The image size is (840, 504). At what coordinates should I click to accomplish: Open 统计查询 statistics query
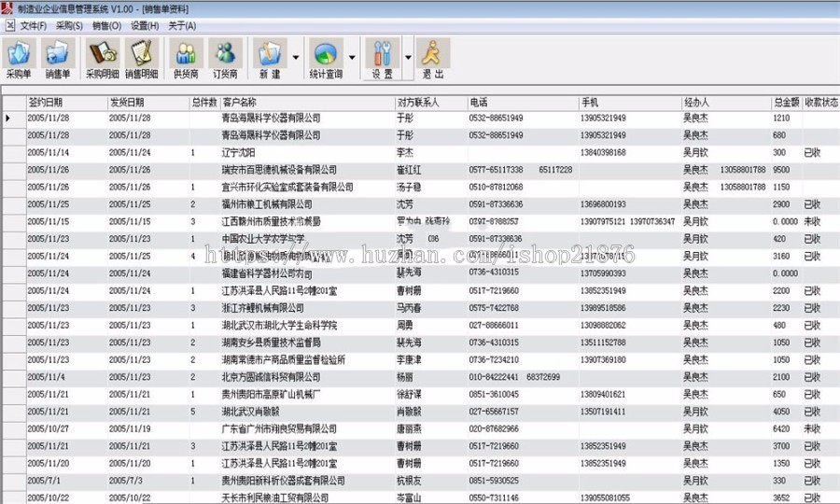pyautogui.click(x=326, y=60)
